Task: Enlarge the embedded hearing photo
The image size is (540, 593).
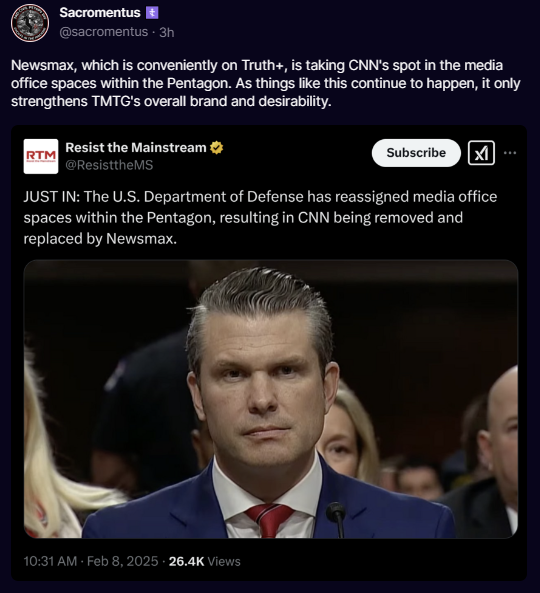Action: coord(271,399)
